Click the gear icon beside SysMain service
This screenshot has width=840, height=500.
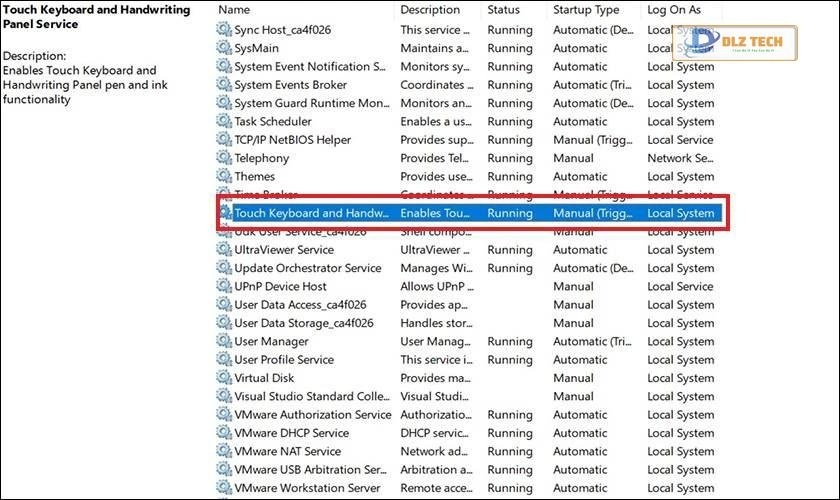coord(223,48)
